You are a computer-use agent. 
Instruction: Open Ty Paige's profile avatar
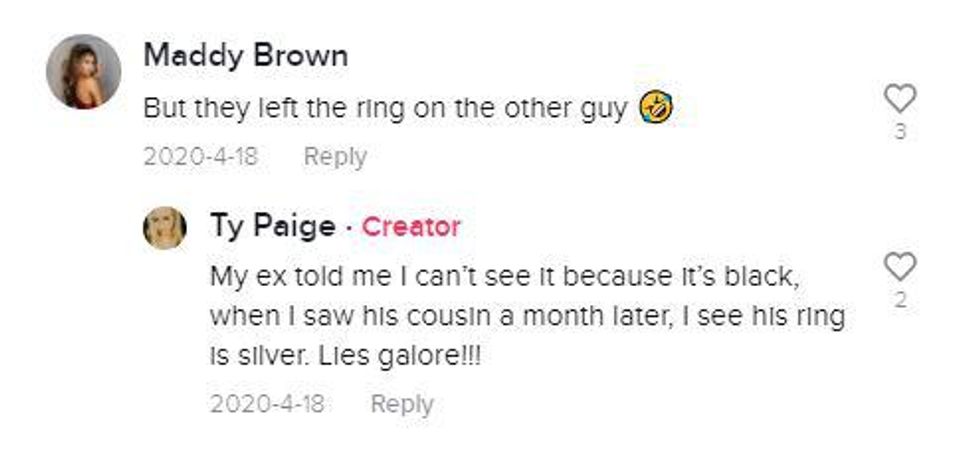(165, 227)
